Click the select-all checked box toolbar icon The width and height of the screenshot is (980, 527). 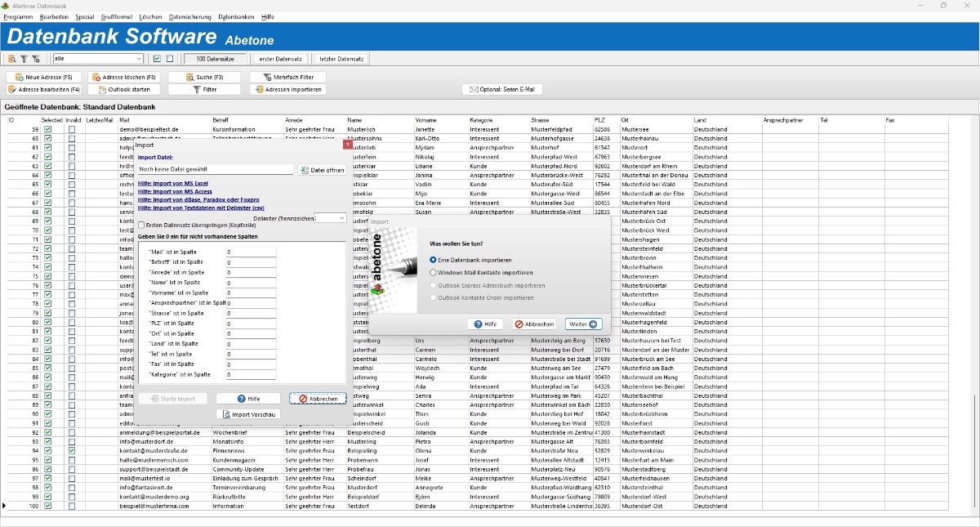(x=157, y=59)
